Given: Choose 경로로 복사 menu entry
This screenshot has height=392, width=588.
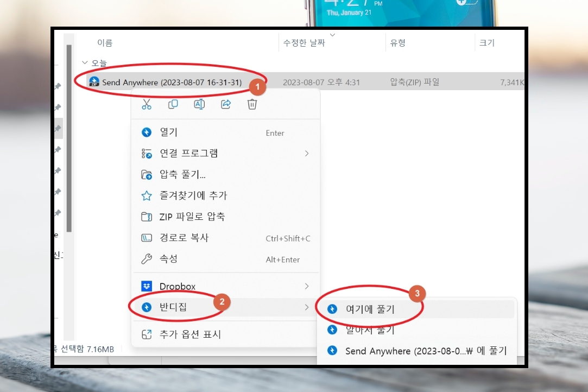Looking at the screenshot, I should [226, 238].
